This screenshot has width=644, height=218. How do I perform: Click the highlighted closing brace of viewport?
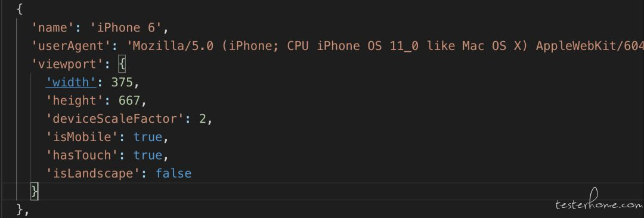[x=35, y=191]
